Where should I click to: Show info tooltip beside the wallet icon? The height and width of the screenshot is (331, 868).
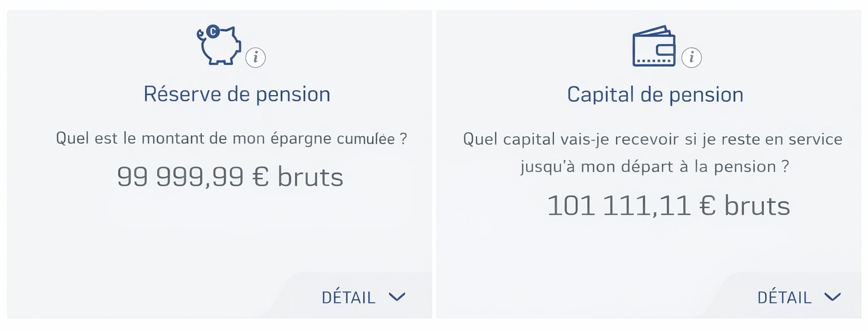tap(692, 57)
